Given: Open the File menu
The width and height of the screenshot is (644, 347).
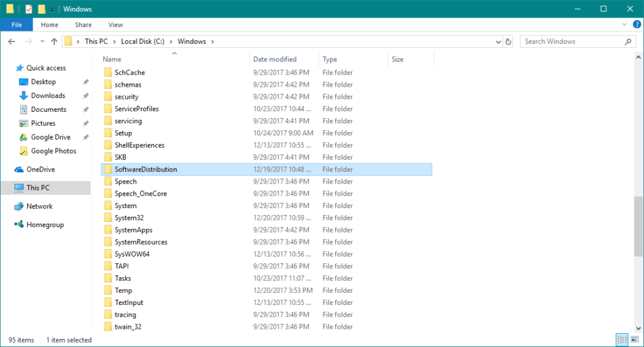Looking at the screenshot, I should point(16,25).
